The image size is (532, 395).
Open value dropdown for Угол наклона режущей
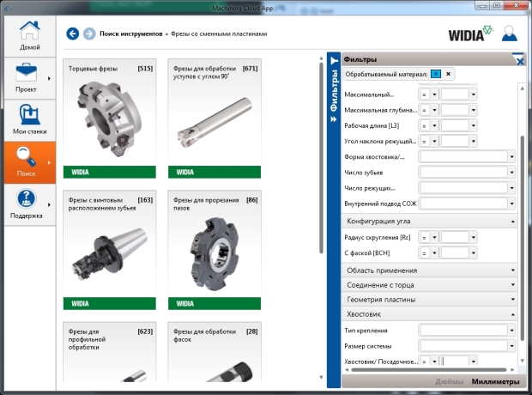click(x=474, y=142)
